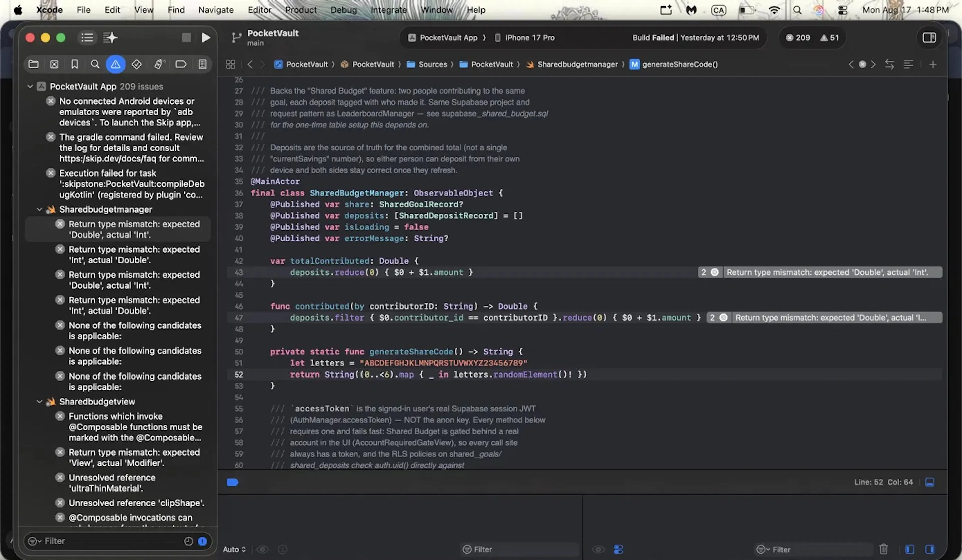Select the 'No connected Android devices' issue
This screenshot has width=962, height=560.
(x=125, y=112)
